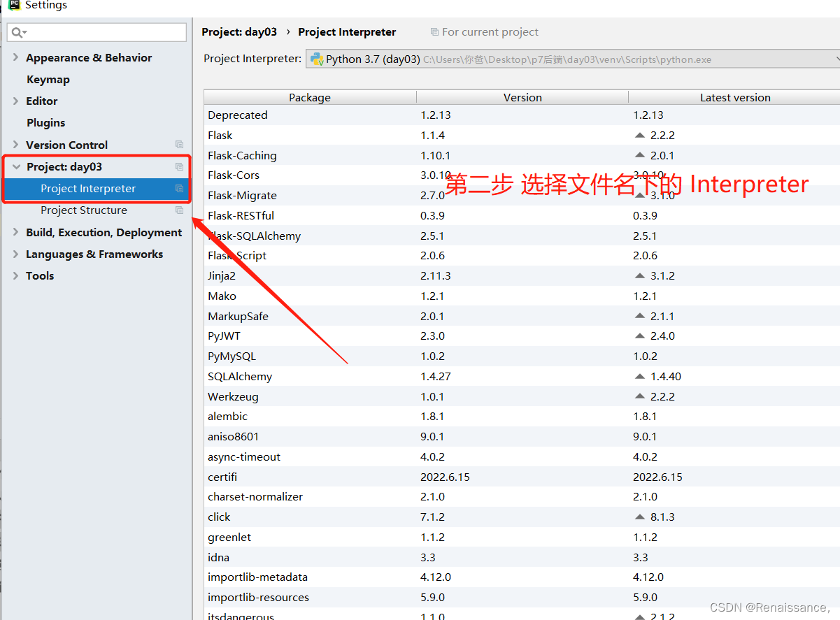The height and width of the screenshot is (620, 840).
Task: Select the importlib-metadata package row
Action: [x=522, y=577]
